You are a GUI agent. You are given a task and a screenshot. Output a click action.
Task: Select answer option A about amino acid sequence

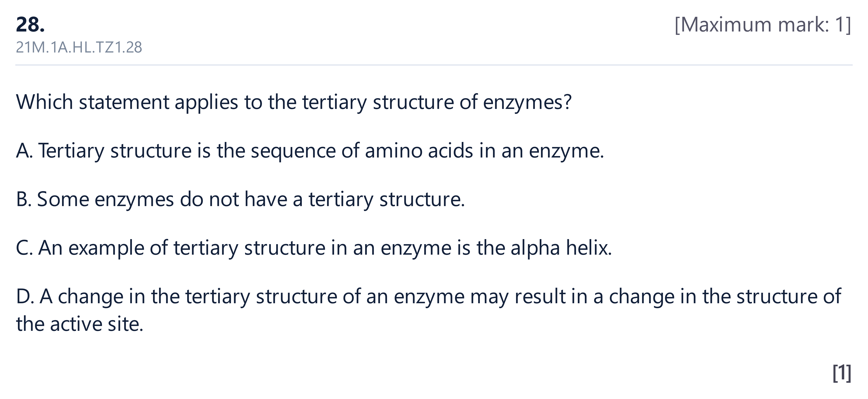click(310, 151)
